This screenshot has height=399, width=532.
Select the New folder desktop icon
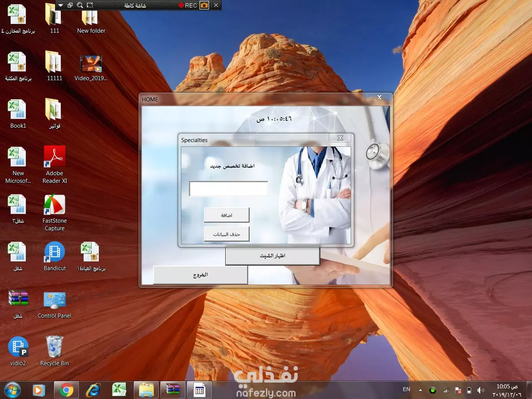(x=91, y=20)
